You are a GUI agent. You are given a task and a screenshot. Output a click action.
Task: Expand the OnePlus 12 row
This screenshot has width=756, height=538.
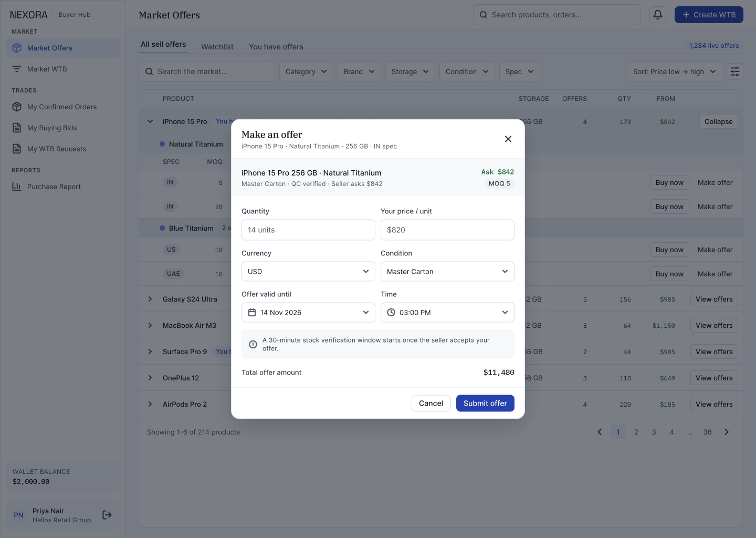(x=150, y=378)
